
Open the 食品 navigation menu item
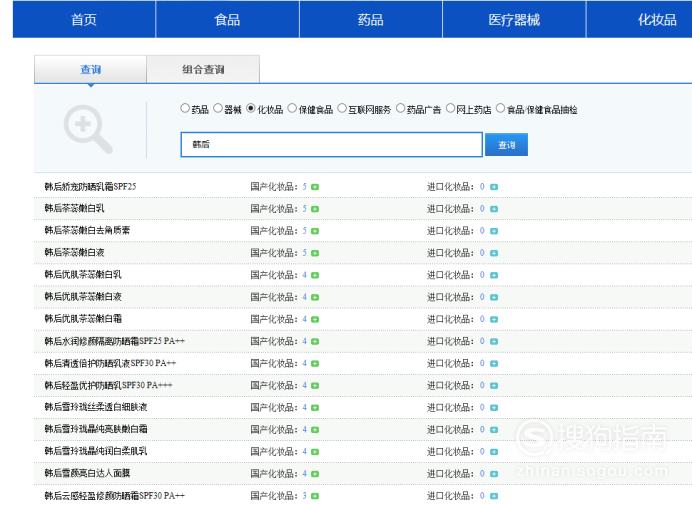click(227, 19)
